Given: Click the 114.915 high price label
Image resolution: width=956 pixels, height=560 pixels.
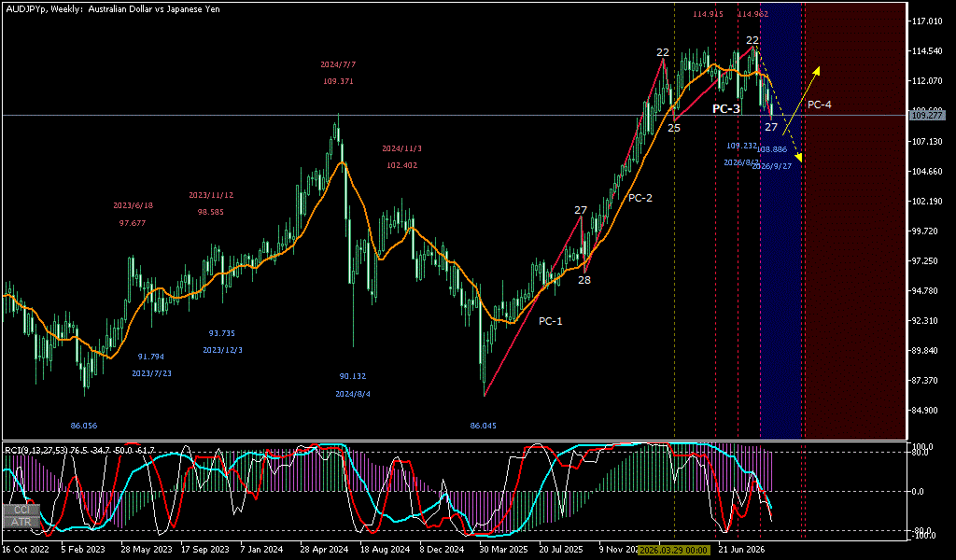Looking at the screenshot, I should coord(708,13).
